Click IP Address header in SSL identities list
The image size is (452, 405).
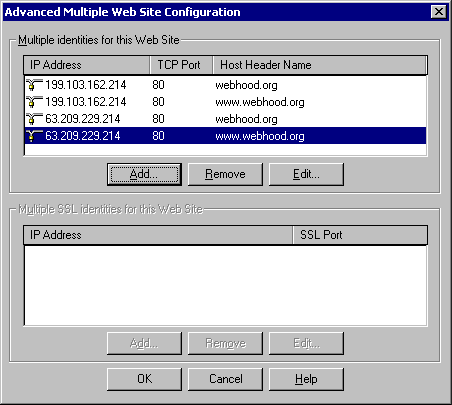coord(158,235)
